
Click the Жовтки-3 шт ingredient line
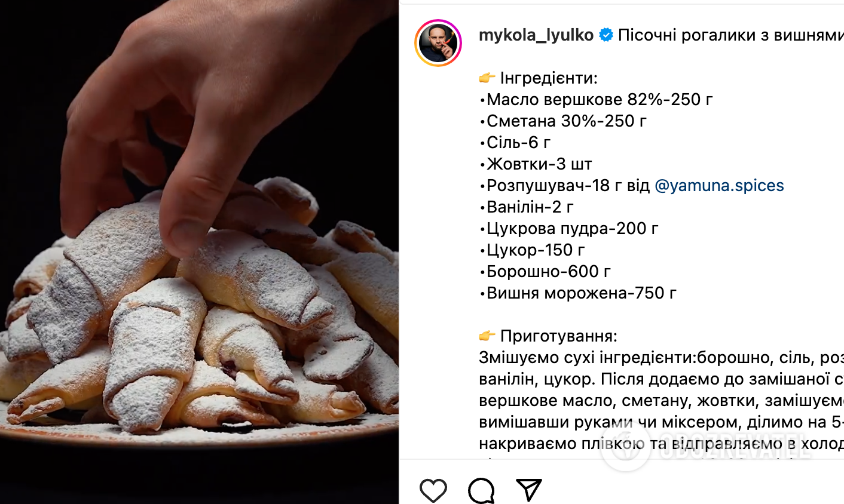[536, 164]
